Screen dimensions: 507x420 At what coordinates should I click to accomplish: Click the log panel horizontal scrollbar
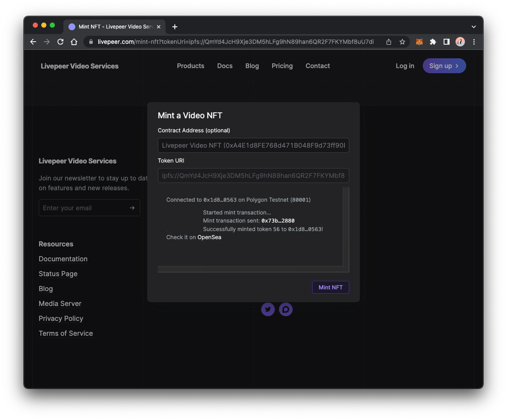pos(250,269)
